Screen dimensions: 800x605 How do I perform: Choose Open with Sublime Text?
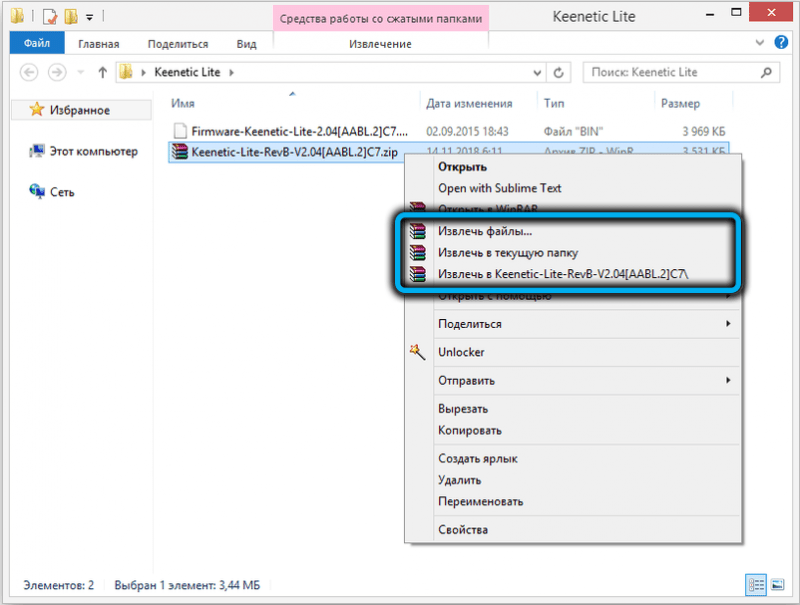[572, 188]
